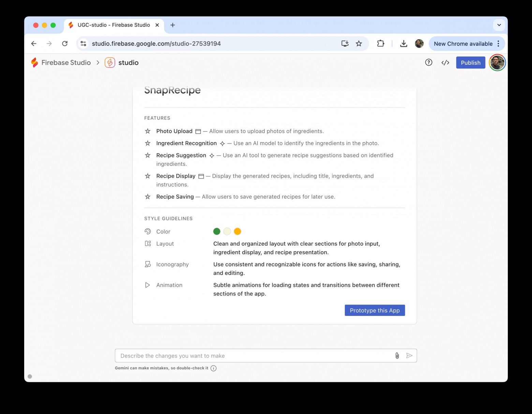Open the code view using the </> icon
The height and width of the screenshot is (414, 532).
pyautogui.click(x=445, y=62)
